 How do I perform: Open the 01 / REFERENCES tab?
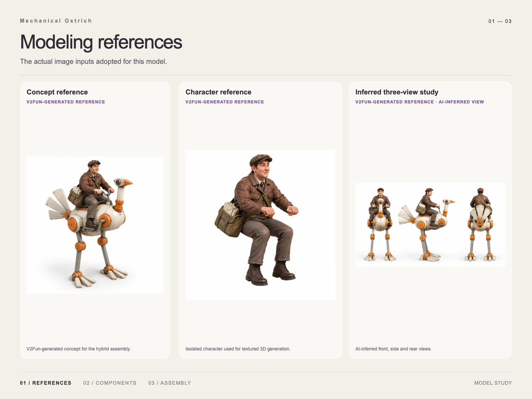click(x=46, y=383)
